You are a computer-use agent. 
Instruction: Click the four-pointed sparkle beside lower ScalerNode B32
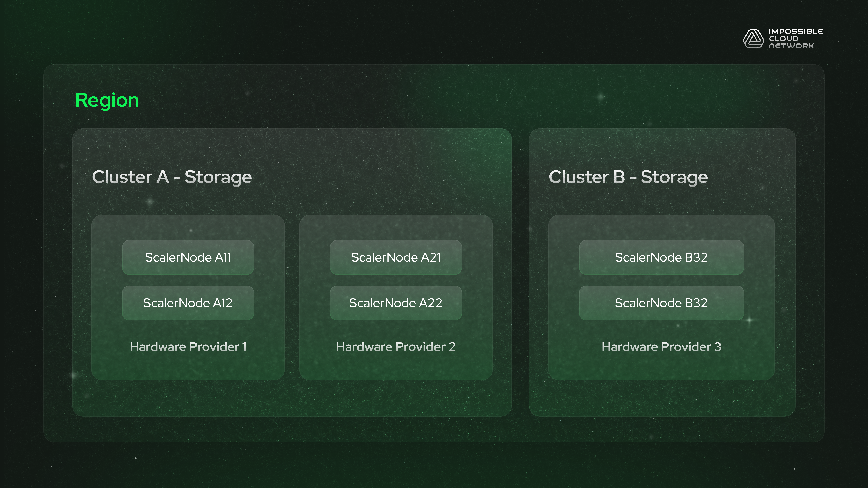point(749,320)
